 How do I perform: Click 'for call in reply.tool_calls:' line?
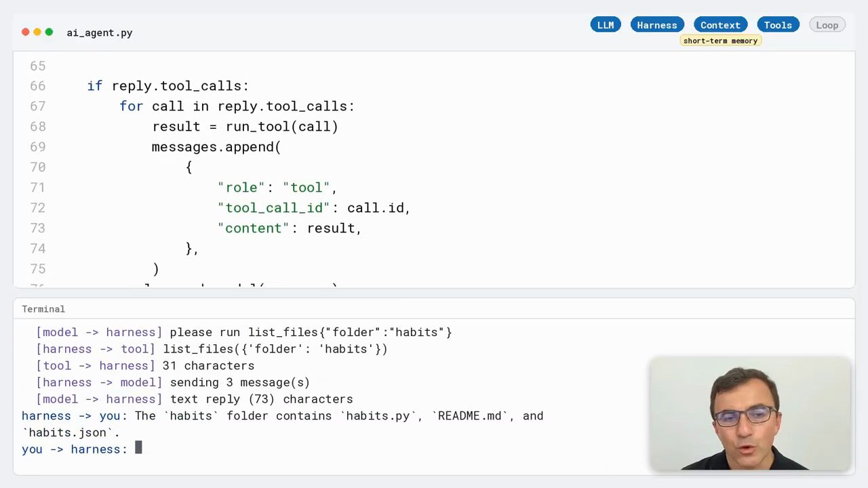pos(237,106)
